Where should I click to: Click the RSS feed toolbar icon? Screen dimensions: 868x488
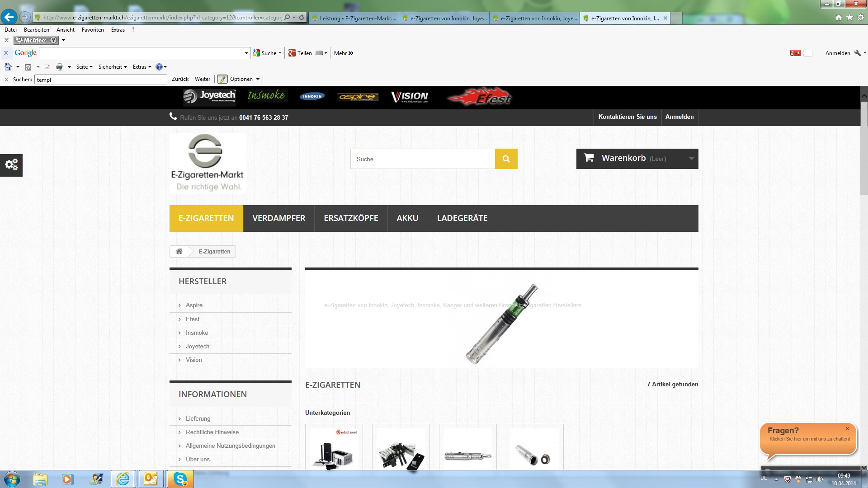point(28,67)
